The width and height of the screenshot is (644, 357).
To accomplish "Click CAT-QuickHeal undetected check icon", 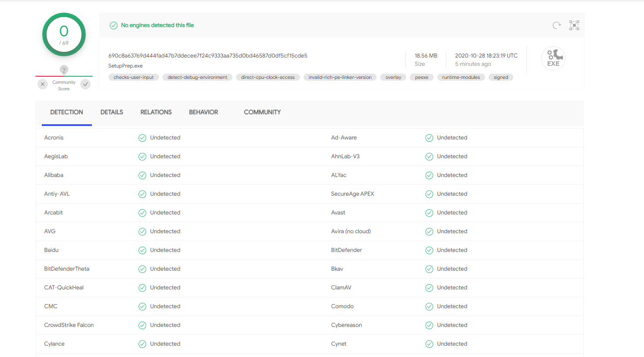I will (x=142, y=288).
